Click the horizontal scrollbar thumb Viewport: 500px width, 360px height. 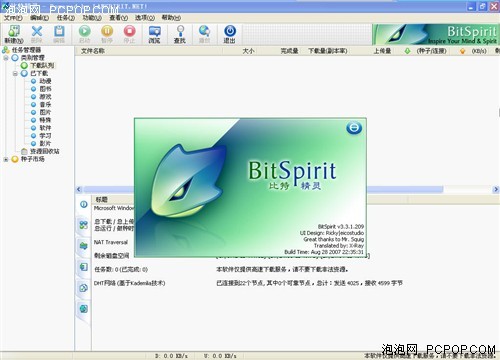pos(263,189)
